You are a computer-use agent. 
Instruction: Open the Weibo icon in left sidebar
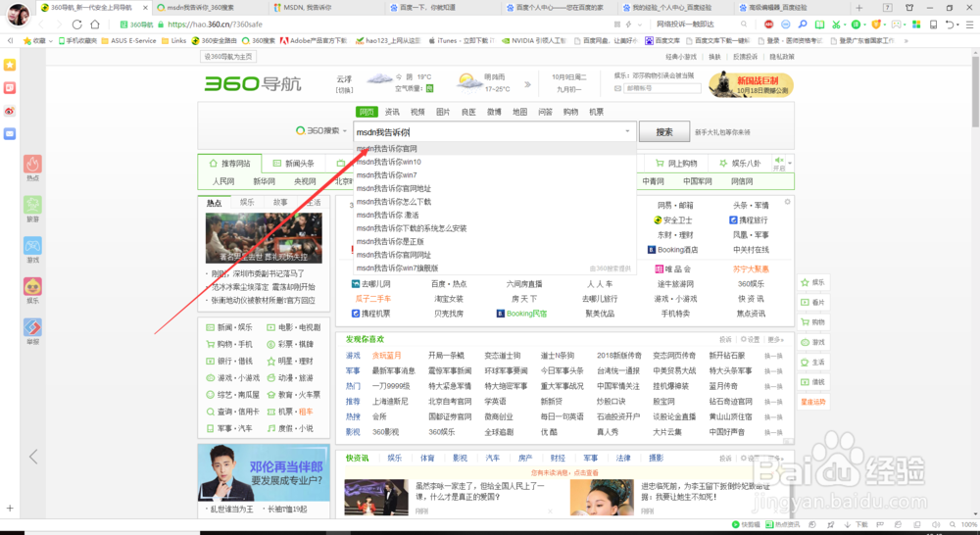10,112
